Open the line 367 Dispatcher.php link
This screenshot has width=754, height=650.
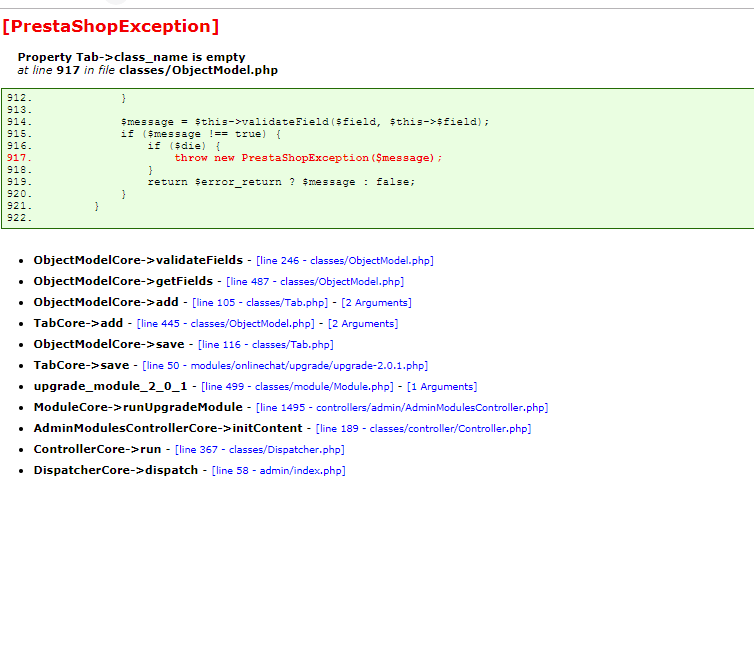click(x=260, y=450)
